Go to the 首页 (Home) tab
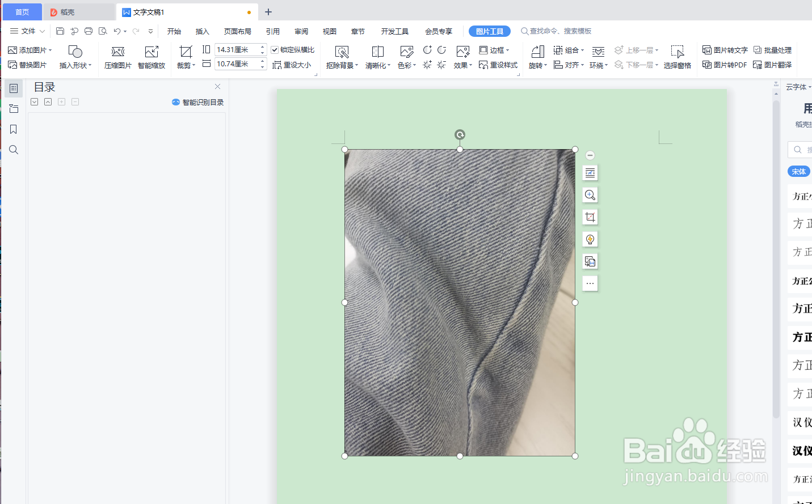This screenshot has width=812, height=504. [22, 12]
